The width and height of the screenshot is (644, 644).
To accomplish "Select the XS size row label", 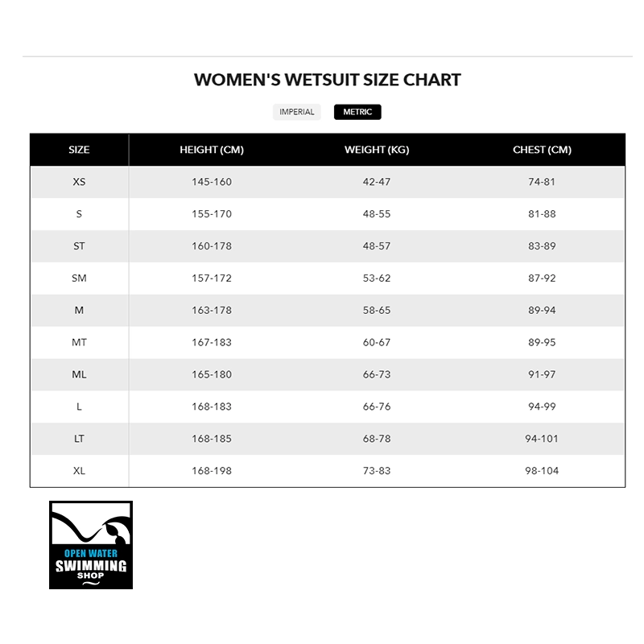I will [x=79, y=182].
